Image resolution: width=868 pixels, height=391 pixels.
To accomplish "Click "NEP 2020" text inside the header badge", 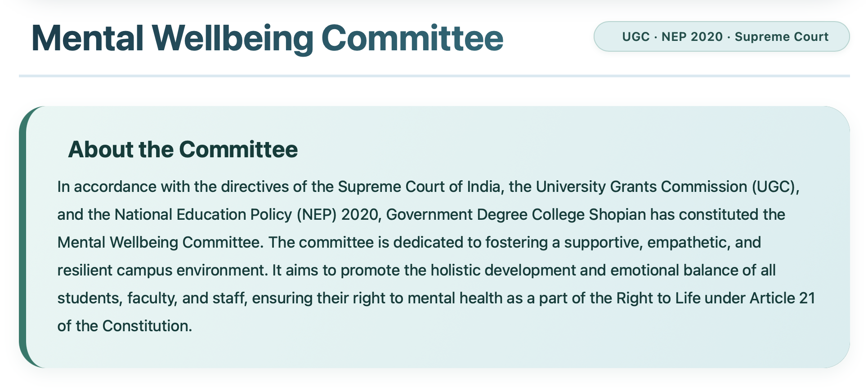I will tap(692, 37).
